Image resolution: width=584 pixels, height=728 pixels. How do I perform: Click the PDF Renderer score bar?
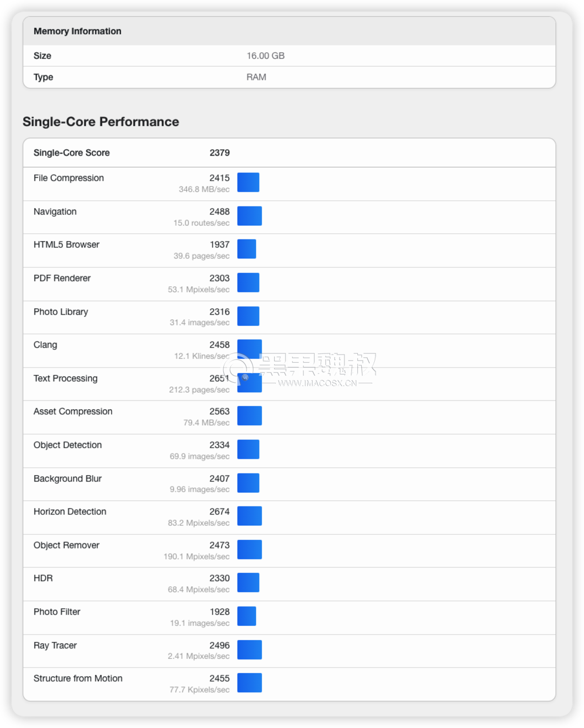click(x=248, y=283)
